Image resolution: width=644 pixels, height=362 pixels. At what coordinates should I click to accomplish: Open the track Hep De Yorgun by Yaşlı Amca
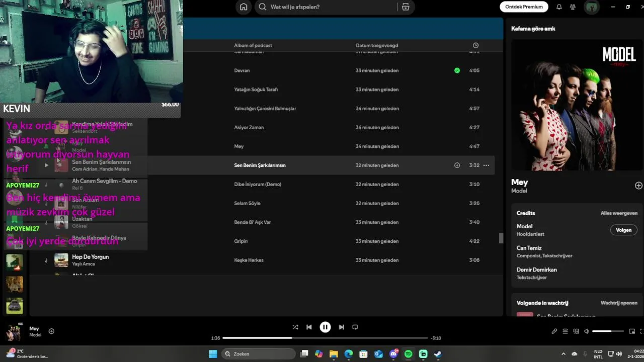[x=90, y=257]
